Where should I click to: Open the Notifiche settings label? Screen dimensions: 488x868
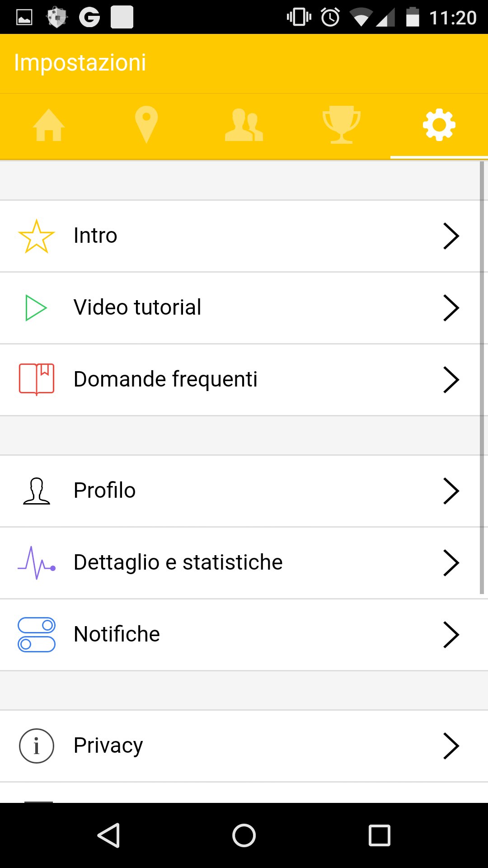(117, 634)
